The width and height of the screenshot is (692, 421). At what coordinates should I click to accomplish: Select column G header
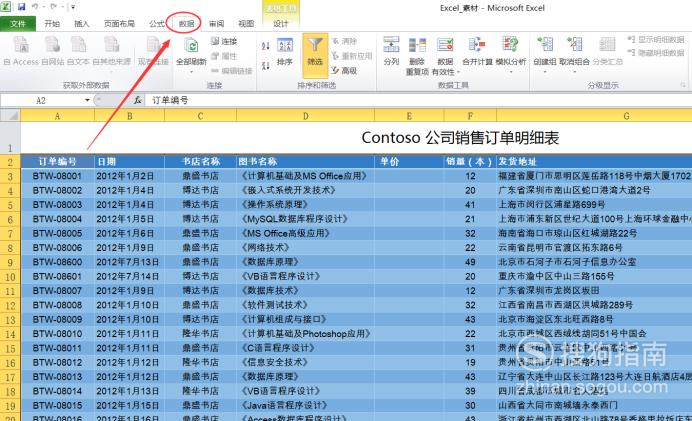tap(594, 116)
